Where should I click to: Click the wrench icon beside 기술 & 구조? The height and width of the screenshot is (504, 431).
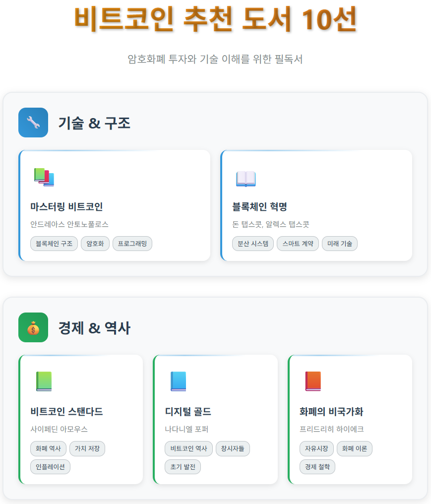[x=33, y=123]
